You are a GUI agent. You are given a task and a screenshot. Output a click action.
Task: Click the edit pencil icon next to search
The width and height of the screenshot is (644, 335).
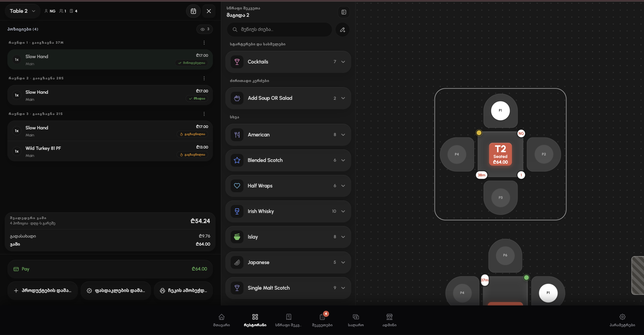(342, 30)
